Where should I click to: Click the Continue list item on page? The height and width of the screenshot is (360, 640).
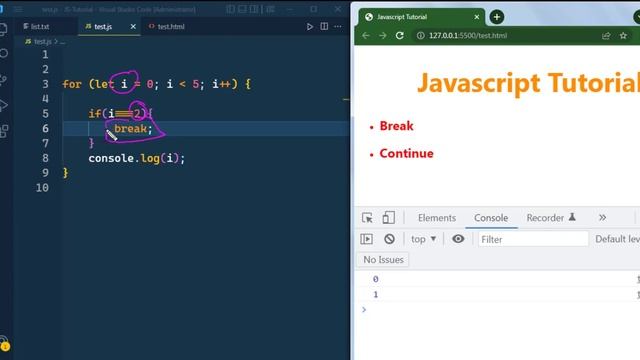tap(407, 153)
